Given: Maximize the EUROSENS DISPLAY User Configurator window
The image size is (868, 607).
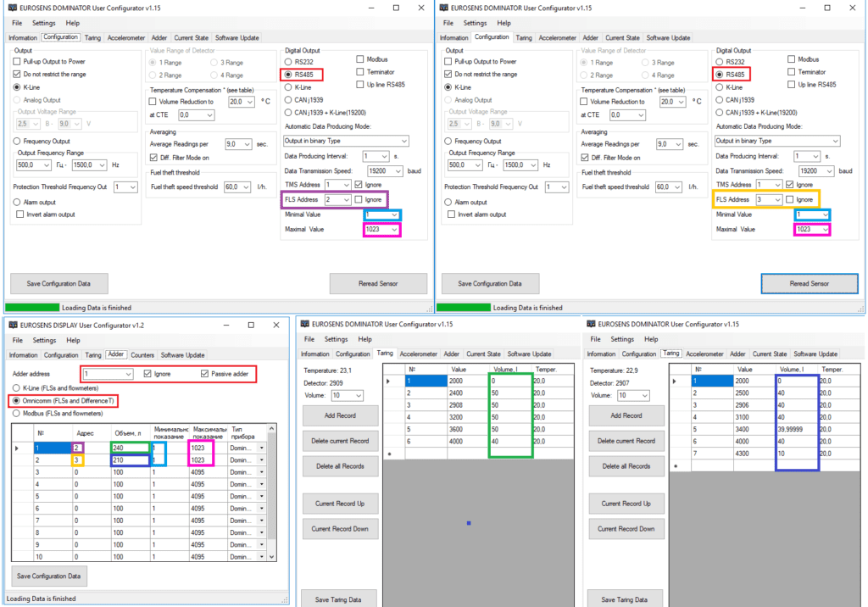Looking at the screenshot, I should [251, 325].
